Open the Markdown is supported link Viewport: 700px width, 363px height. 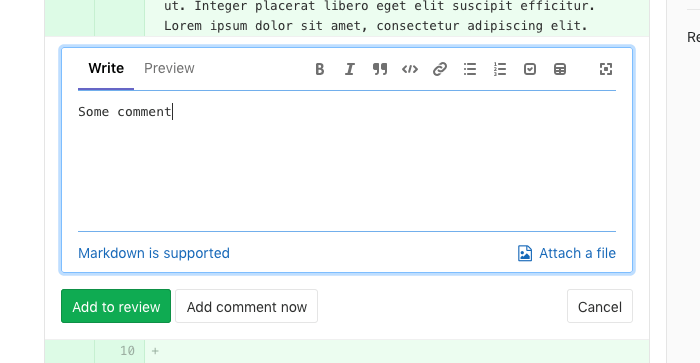154,253
